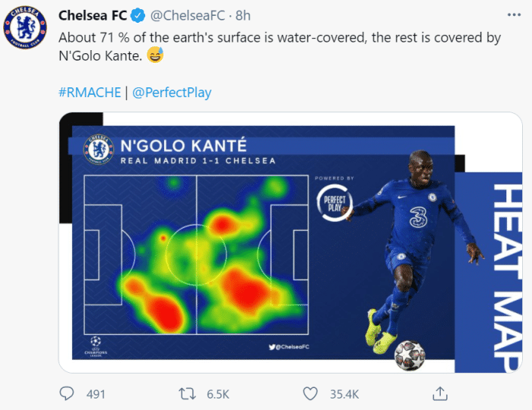Open the tweet's three-dot more menu
532x410 pixels.
pos(514,15)
